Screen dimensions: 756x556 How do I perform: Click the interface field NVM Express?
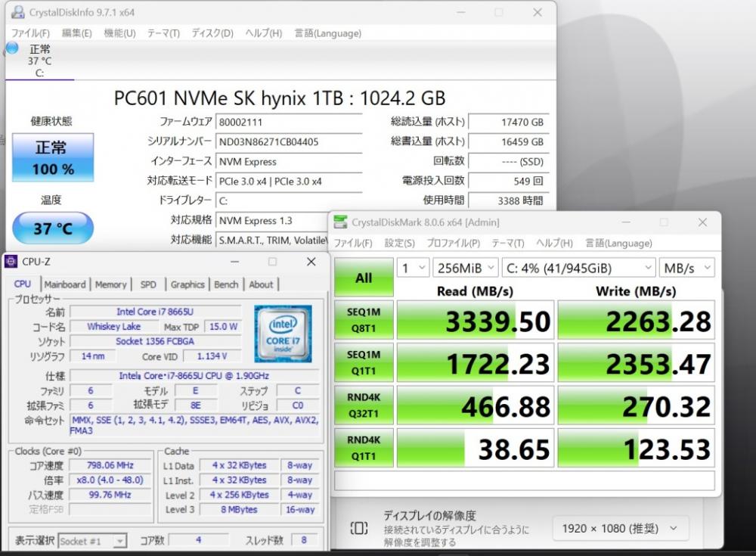(289, 162)
